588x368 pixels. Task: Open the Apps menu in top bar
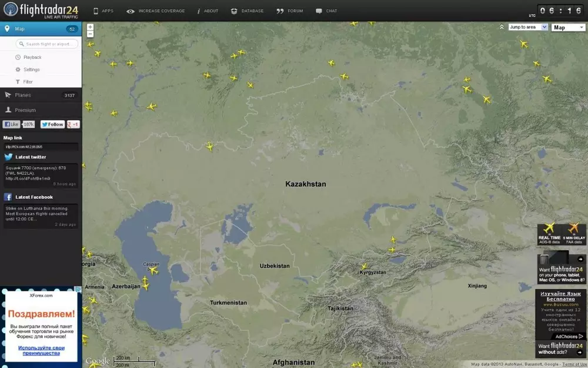103,11
